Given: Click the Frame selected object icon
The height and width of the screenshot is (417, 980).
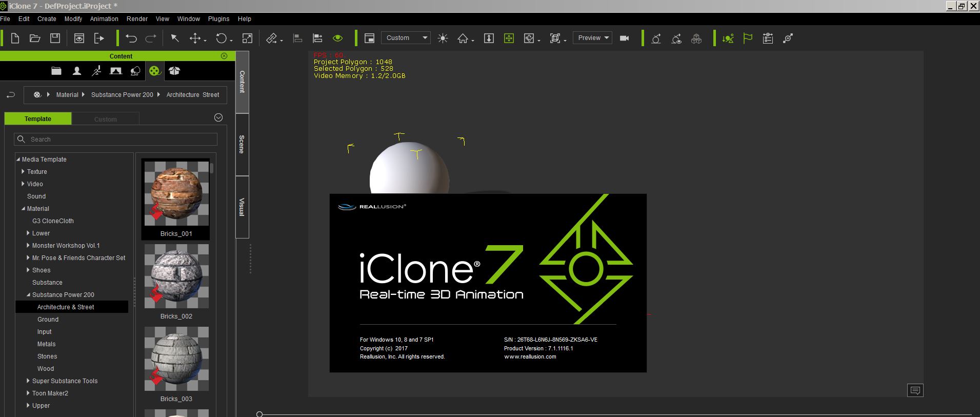Looking at the screenshot, I should coord(555,38).
